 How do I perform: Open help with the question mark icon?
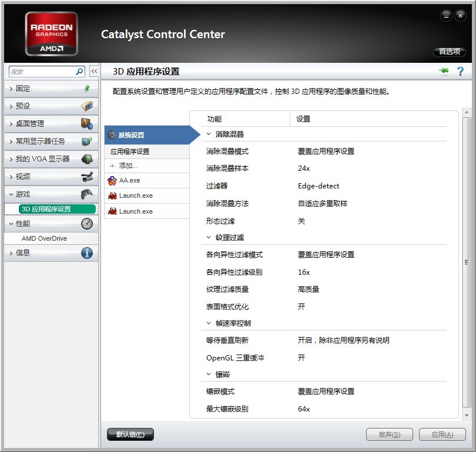click(460, 71)
